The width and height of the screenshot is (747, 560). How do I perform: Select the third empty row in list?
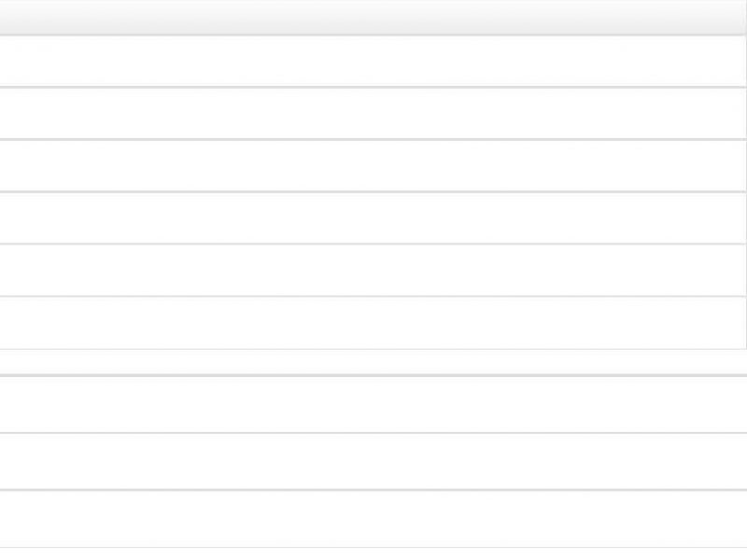coord(373,166)
